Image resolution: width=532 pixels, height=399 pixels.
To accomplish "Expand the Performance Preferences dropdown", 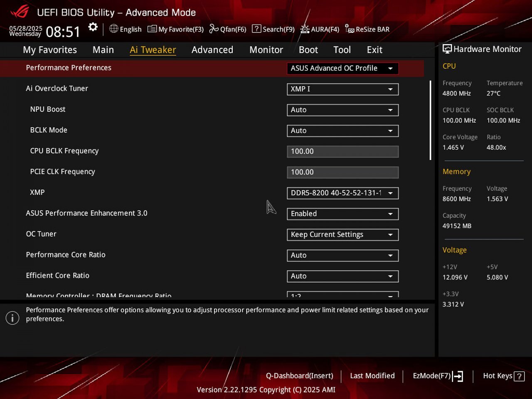I will (x=343, y=68).
